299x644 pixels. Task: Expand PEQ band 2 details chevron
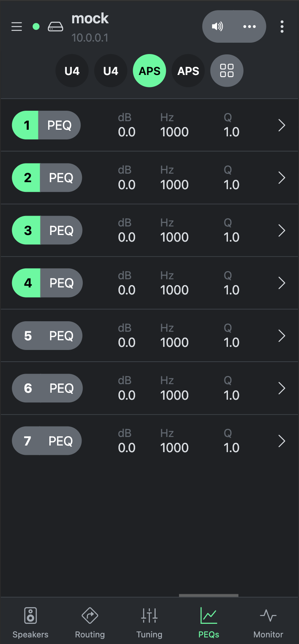pos(282,178)
